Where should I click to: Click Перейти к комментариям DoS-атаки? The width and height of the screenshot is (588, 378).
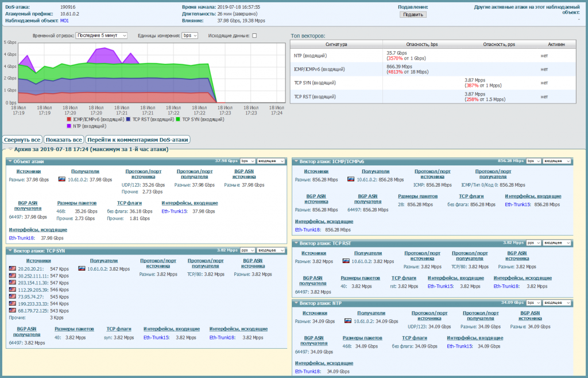[x=138, y=140]
